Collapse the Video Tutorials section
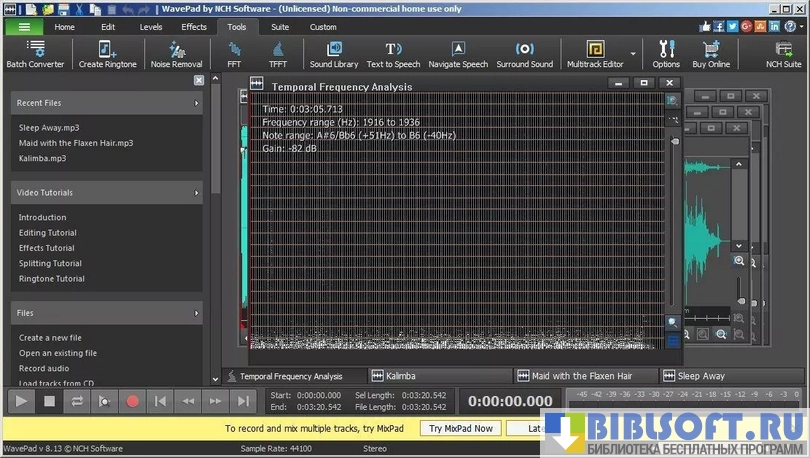Viewport: 810px width, 458px height. click(196, 192)
